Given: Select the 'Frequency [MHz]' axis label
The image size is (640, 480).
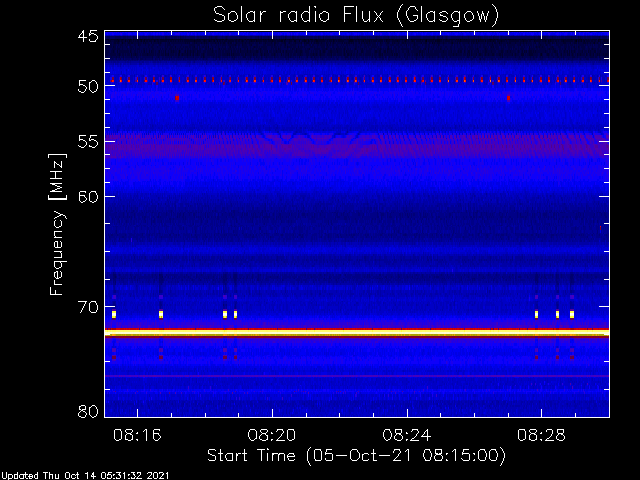Looking at the screenshot, I should point(57,224).
